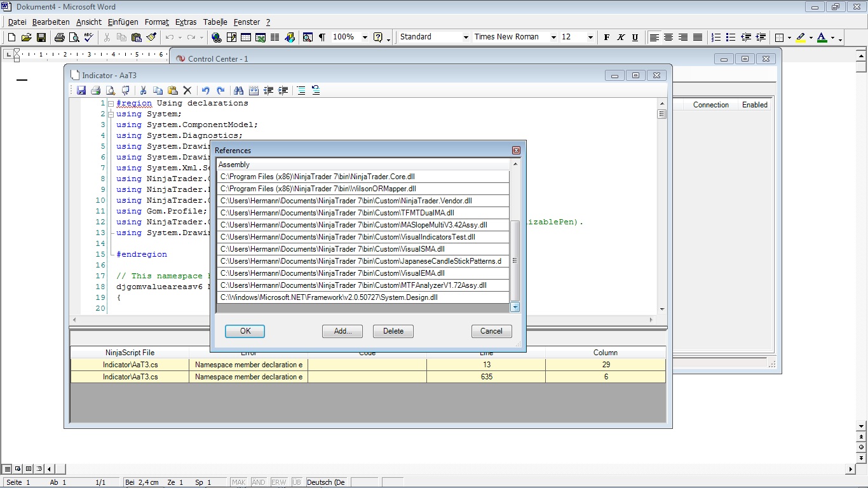Apply green font color A button
This screenshot has width=868, height=488.
point(822,37)
